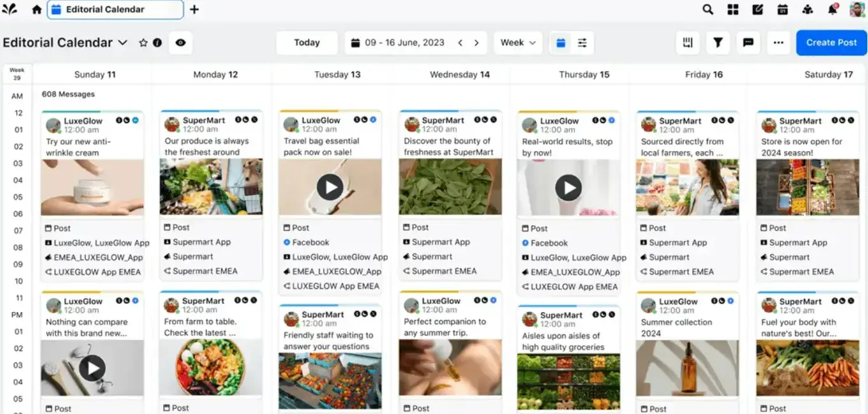This screenshot has height=414, width=868.
Task: Open the search magnifier icon
Action: 708,10
